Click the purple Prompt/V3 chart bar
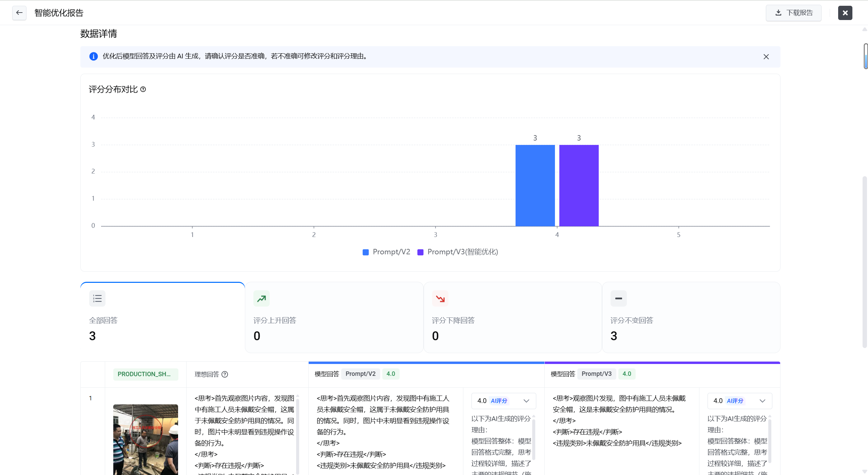Image resolution: width=868 pixels, height=475 pixels. 579,185
